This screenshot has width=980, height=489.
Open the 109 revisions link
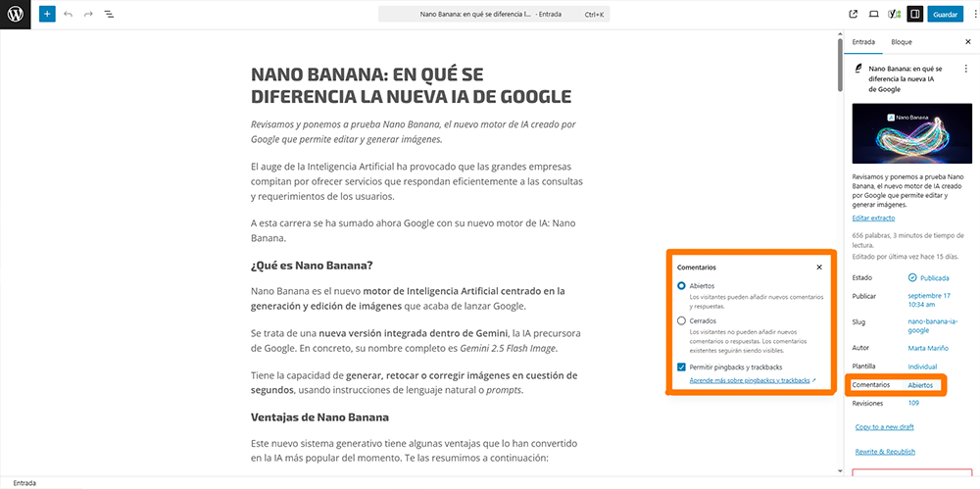coord(913,404)
